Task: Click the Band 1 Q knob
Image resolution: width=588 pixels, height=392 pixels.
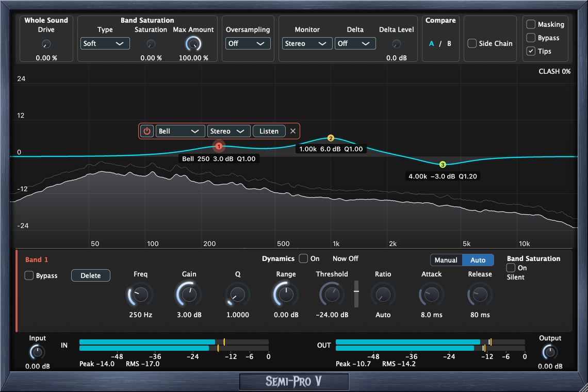Action: coord(237,295)
